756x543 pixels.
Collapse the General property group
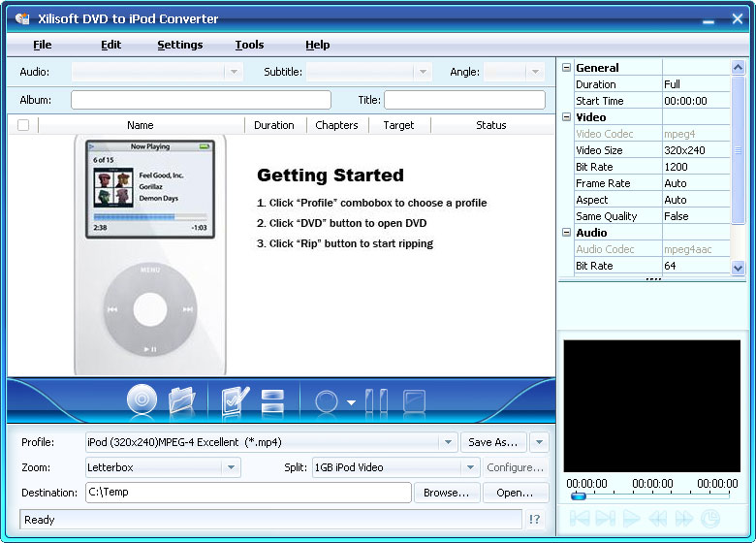coord(567,68)
